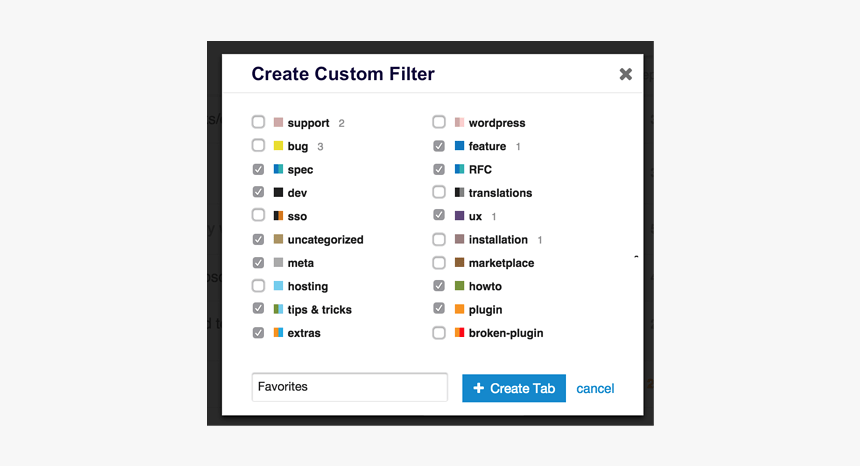Click the cancel link
The height and width of the screenshot is (466, 860).
point(595,388)
